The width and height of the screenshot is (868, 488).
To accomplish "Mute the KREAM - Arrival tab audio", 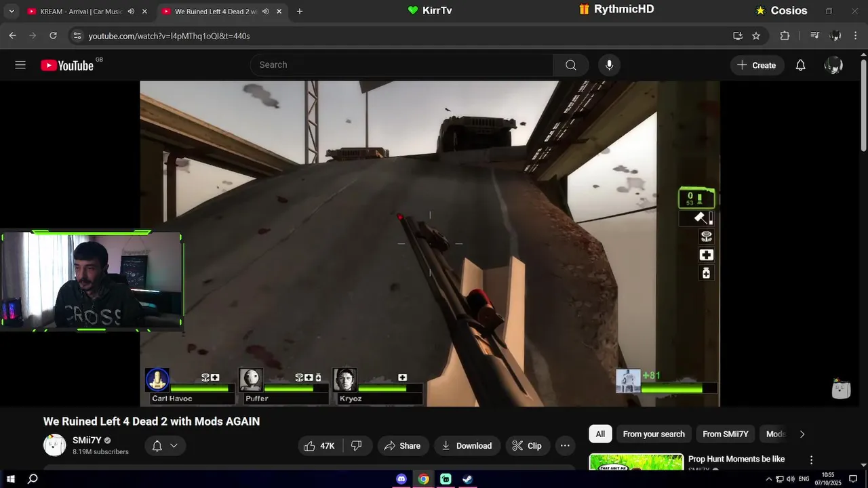I will click(131, 12).
